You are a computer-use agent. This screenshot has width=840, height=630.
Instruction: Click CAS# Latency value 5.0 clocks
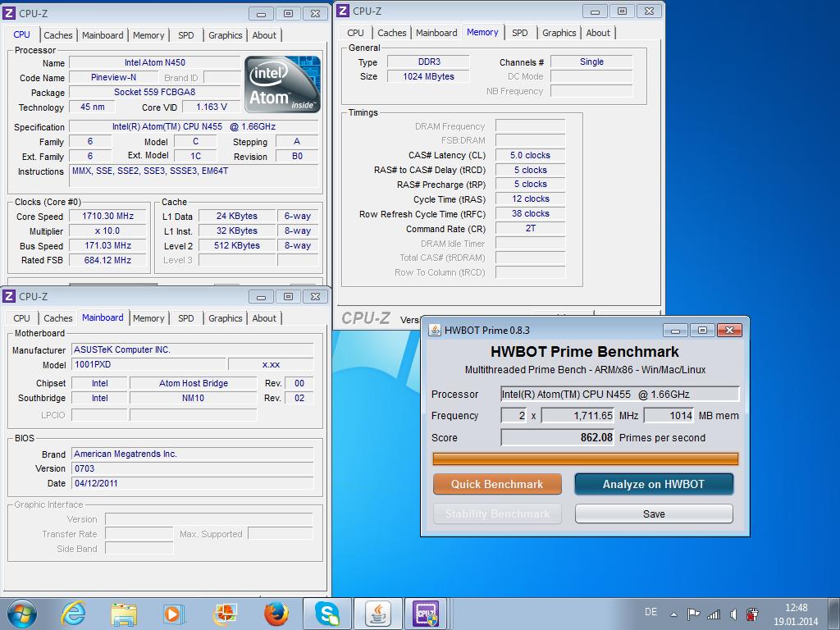531,155
